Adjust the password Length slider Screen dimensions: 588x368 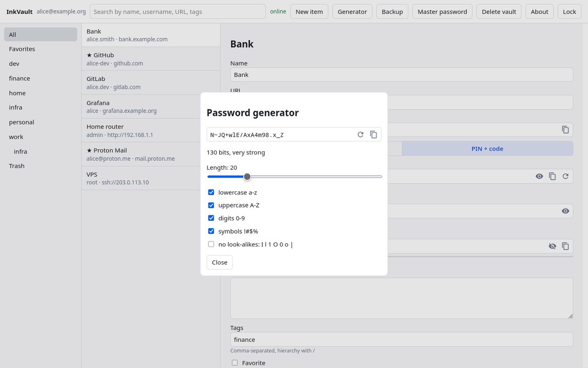tap(294, 177)
